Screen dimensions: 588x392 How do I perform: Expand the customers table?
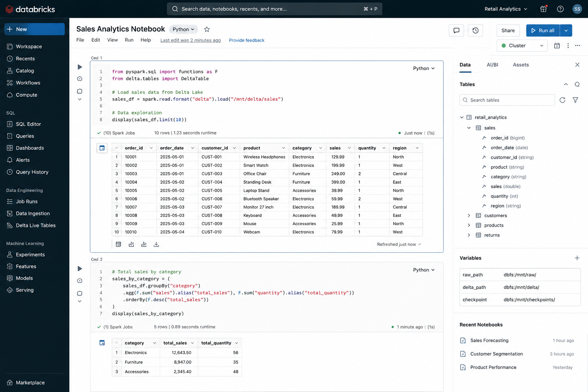[469, 216]
